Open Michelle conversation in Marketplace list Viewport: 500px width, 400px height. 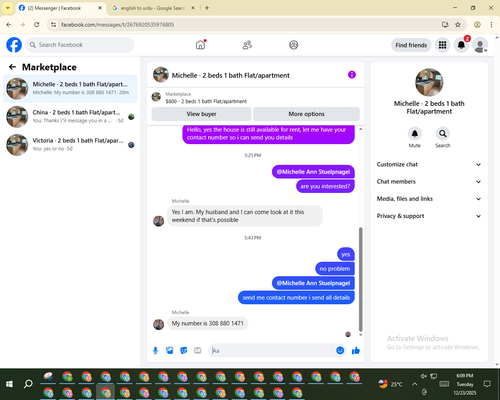[70, 88]
